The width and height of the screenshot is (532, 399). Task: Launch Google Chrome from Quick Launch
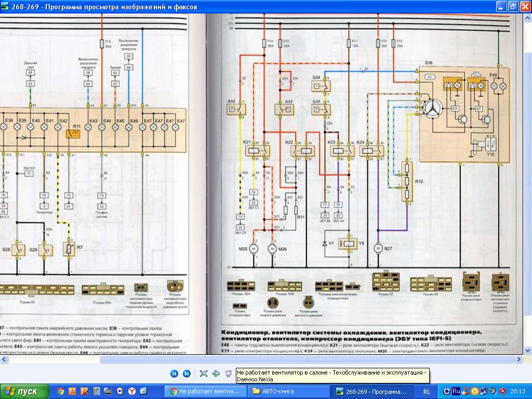click(x=60, y=391)
